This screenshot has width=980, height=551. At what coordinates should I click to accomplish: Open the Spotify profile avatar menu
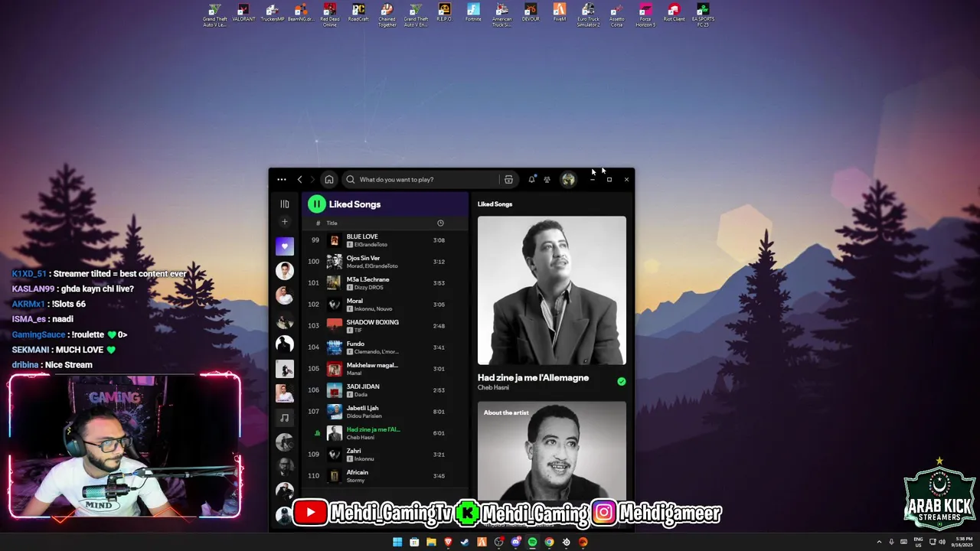[x=568, y=180]
